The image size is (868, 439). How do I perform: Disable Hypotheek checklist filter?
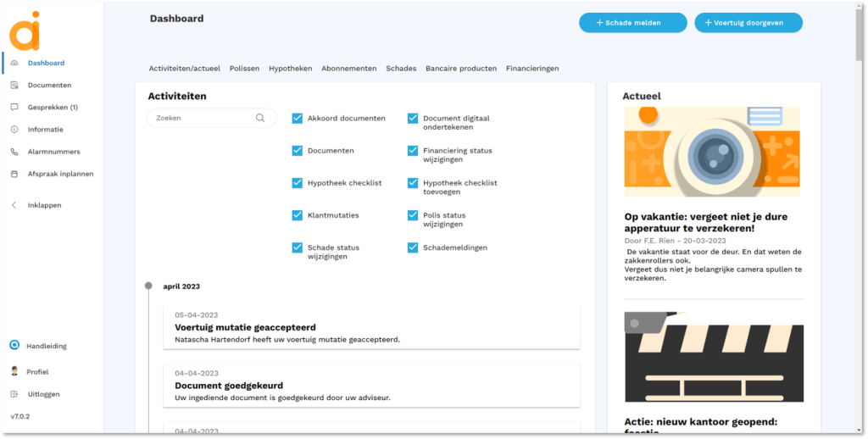(298, 183)
